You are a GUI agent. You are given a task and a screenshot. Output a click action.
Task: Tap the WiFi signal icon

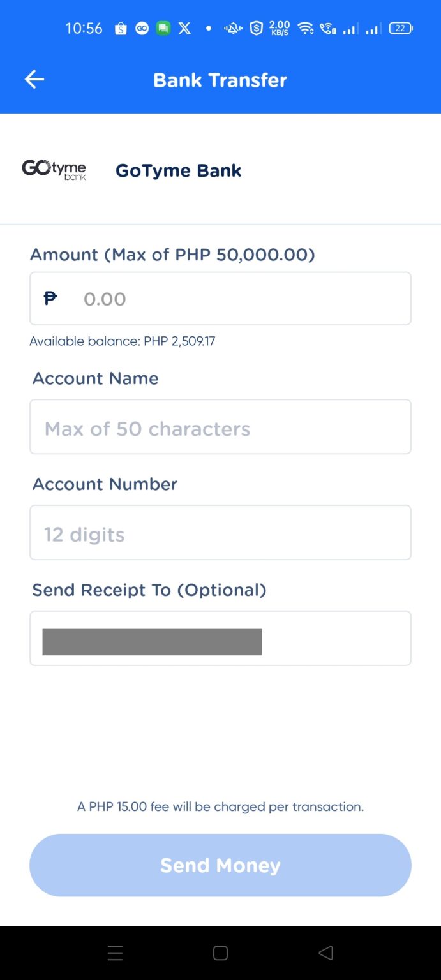pyautogui.click(x=304, y=28)
